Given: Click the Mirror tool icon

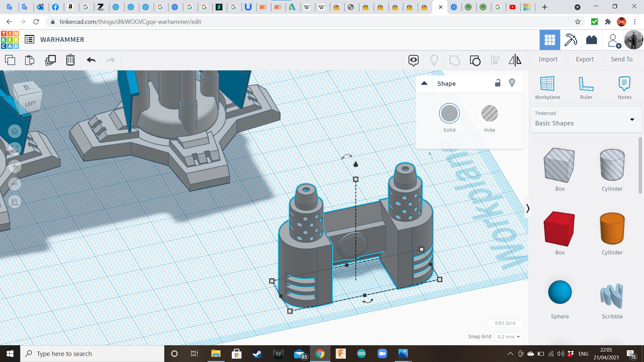Looking at the screenshot, I should point(515,60).
